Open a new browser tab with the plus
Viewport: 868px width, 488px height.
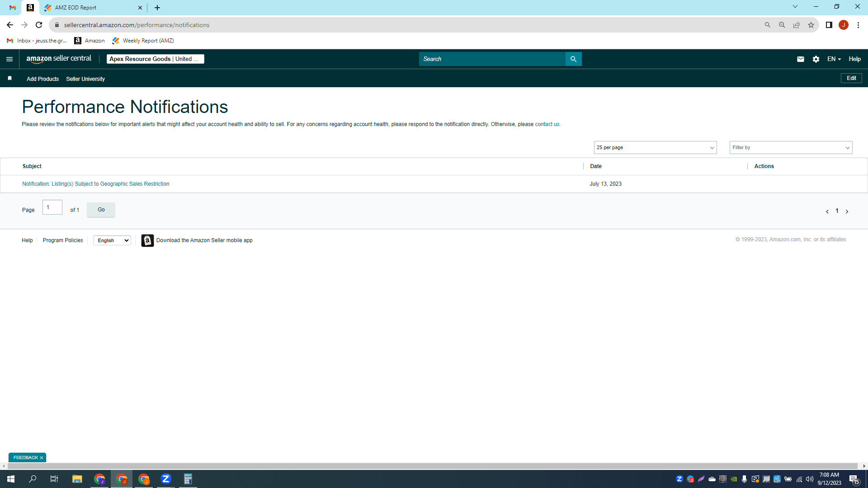[157, 8]
